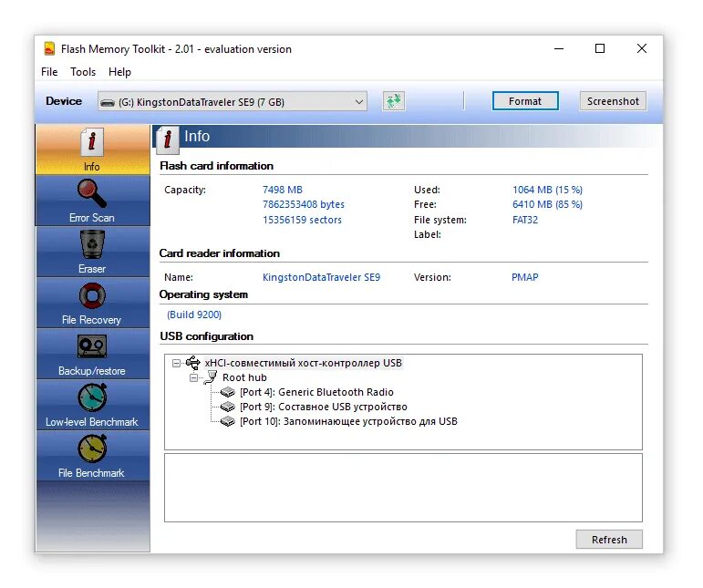Open the Help menu
This screenshot has height=588, width=703.
[x=119, y=72]
